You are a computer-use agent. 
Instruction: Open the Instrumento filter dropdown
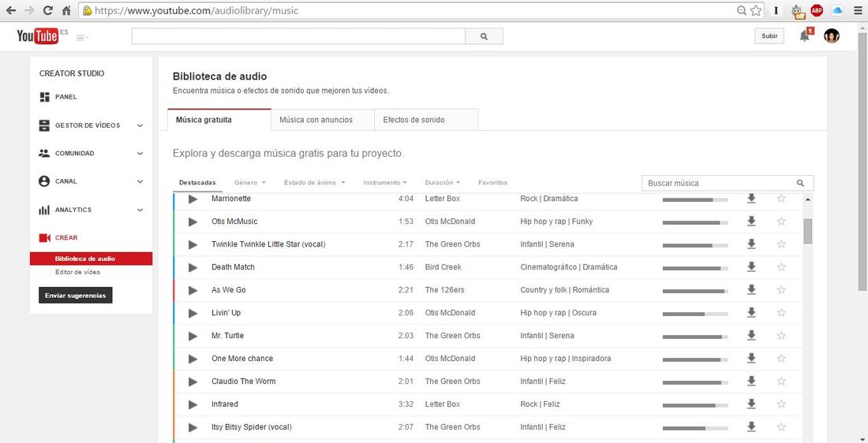[385, 183]
